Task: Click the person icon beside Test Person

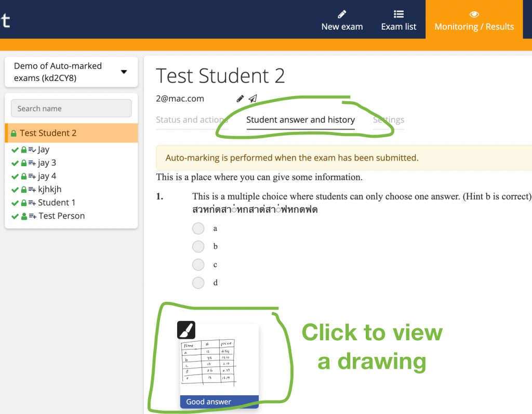Action: pos(24,216)
